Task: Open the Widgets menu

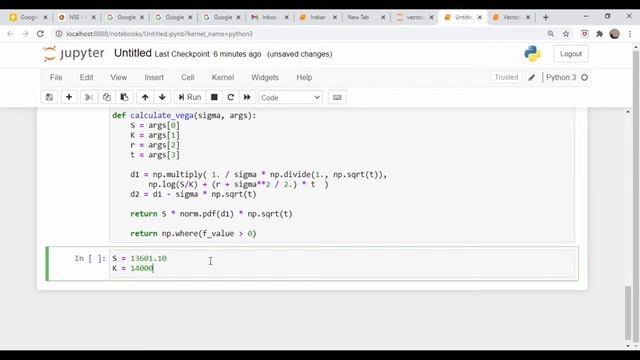Action: (265, 78)
